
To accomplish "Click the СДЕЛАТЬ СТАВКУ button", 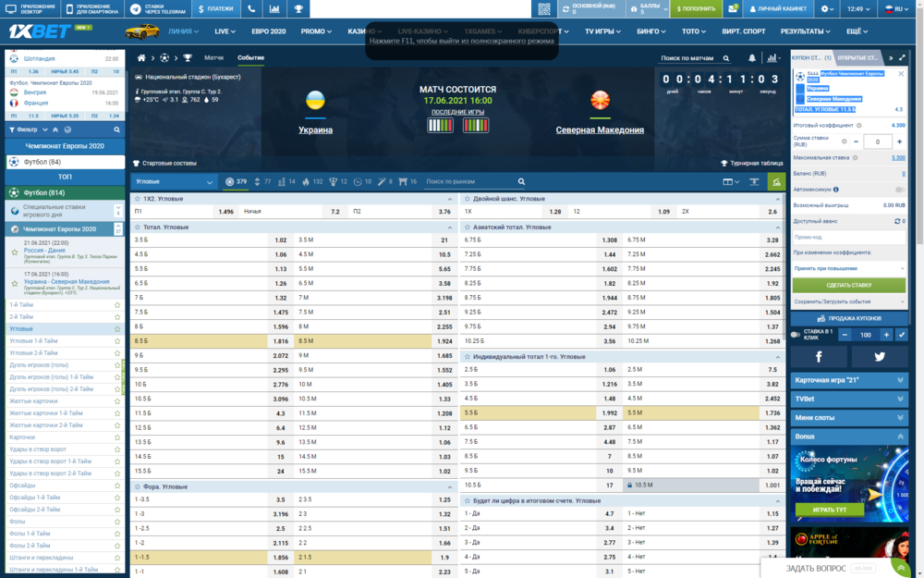I will (x=848, y=286).
